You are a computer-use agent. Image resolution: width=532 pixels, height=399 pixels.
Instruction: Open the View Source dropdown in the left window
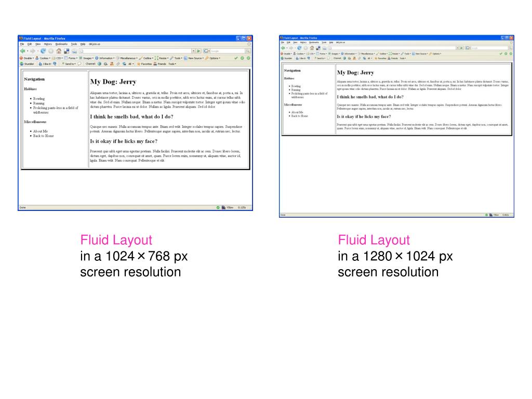pyautogui.click(x=194, y=58)
